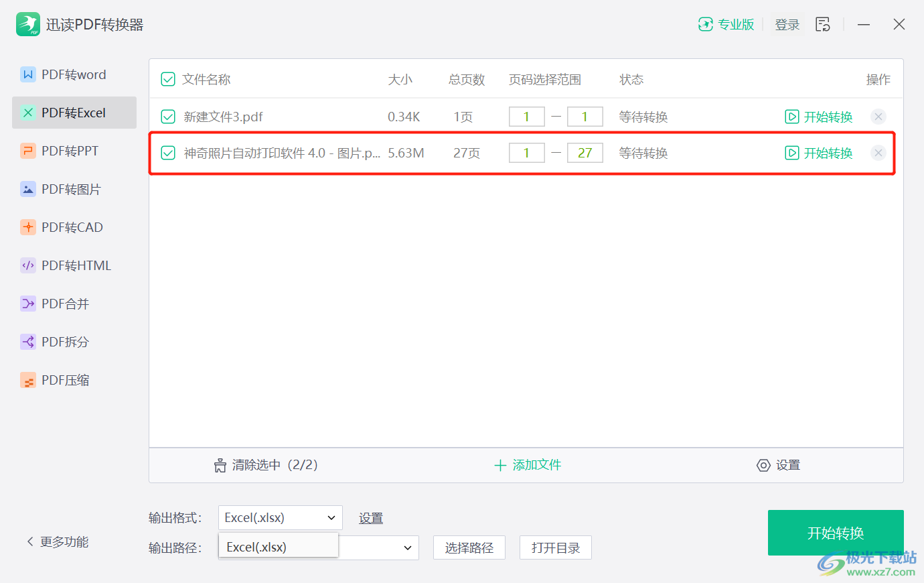Screen dimensions: 924x583
Task: Uncheck 神奇照片自动打印软件 file checkbox
Action: click(x=168, y=153)
